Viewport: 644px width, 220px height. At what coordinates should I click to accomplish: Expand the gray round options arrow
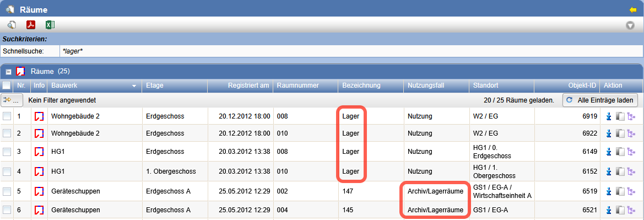pyautogui.click(x=630, y=25)
